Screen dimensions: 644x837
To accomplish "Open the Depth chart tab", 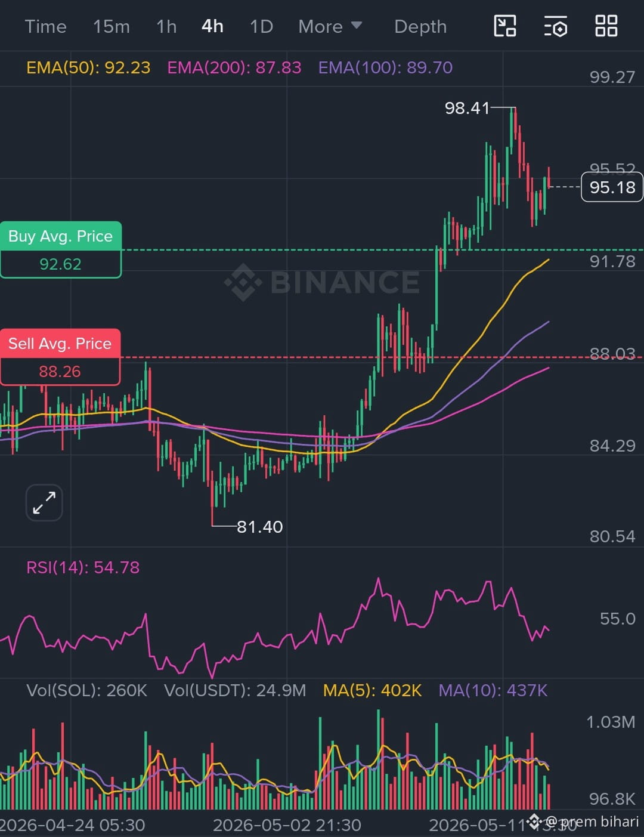I will point(420,26).
